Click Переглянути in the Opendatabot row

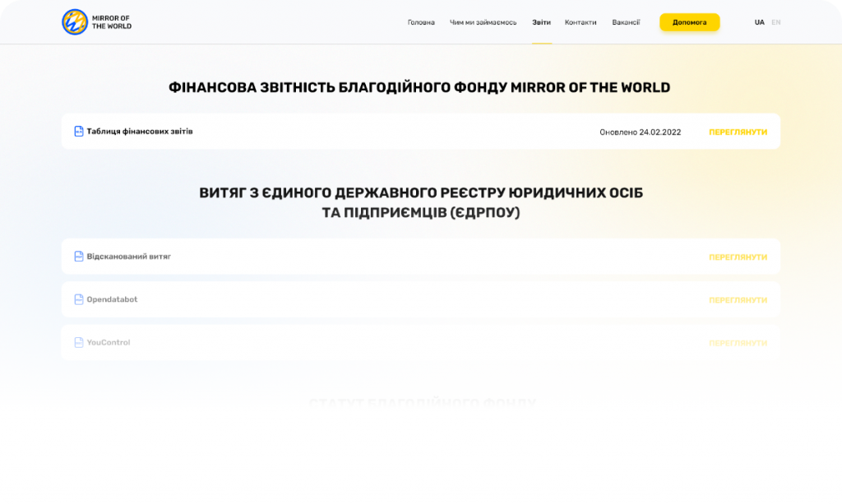tap(738, 300)
